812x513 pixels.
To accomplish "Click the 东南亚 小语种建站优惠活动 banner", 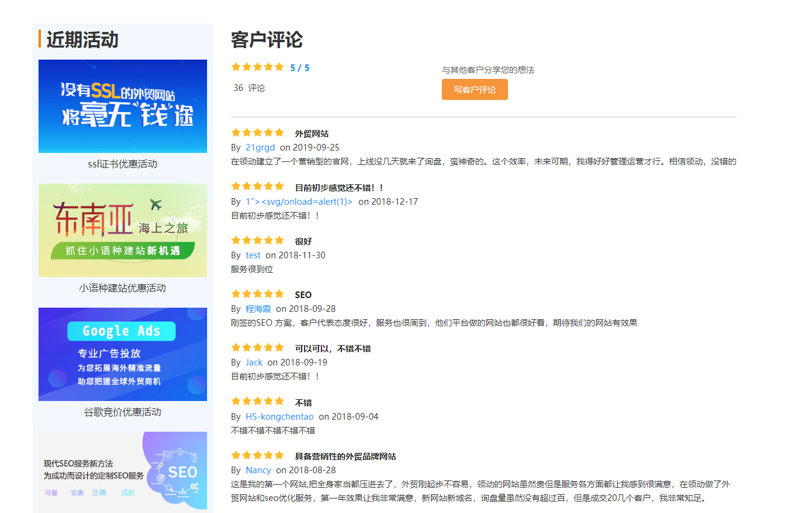I will [x=122, y=231].
